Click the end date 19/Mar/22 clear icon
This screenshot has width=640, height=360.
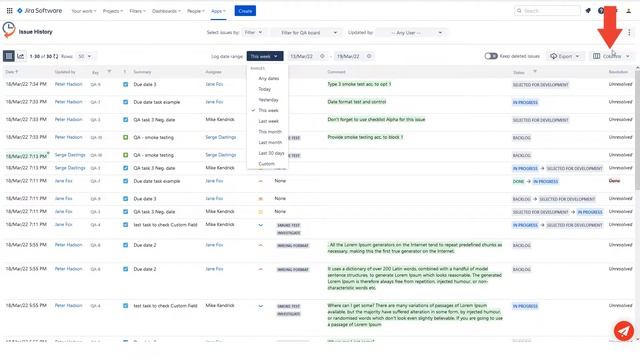click(x=369, y=56)
